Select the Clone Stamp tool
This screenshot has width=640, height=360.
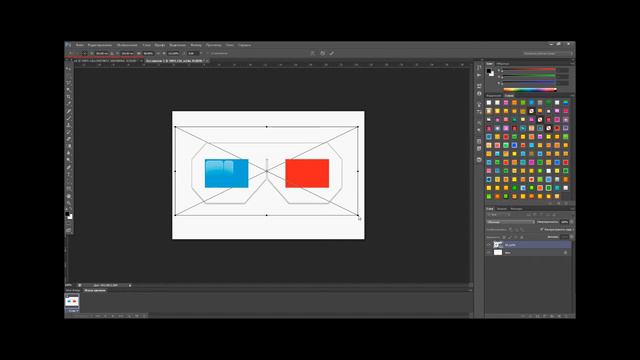(x=68, y=125)
